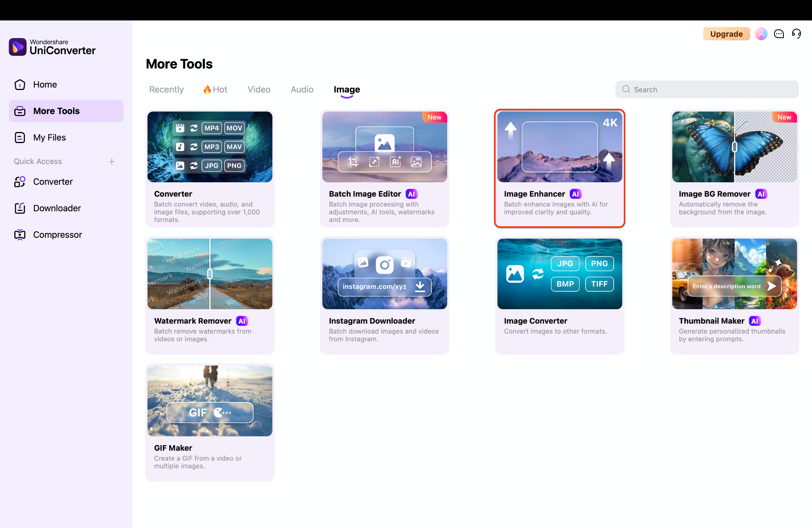Click the user profile avatar icon
The width and height of the screenshot is (812, 528).
(761, 34)
